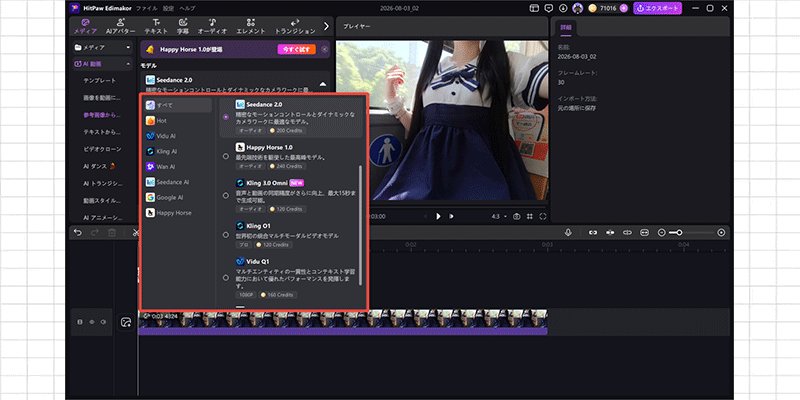Click the zoom out minus icon for the timeline
Viewport: 800px width, 400px height.
(662, 233)
